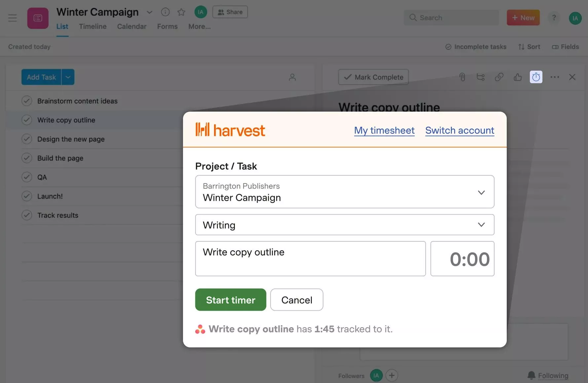Click the Write copy outline notes field
The image size is (588, 383).
tap(310, 259)
